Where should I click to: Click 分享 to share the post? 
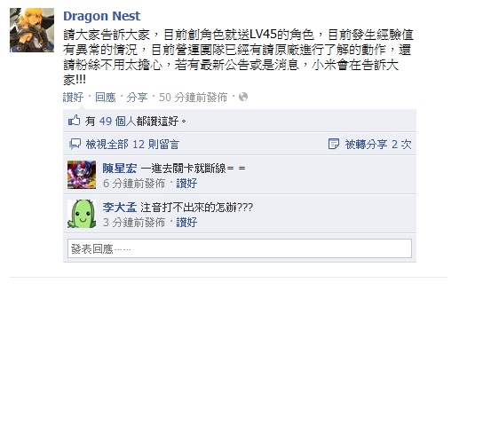(137, 97)
